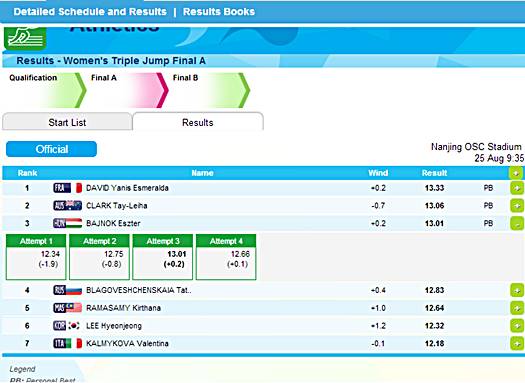The image size is (525, 383).
Task: Click wind value +1.2
Action: 378,325
